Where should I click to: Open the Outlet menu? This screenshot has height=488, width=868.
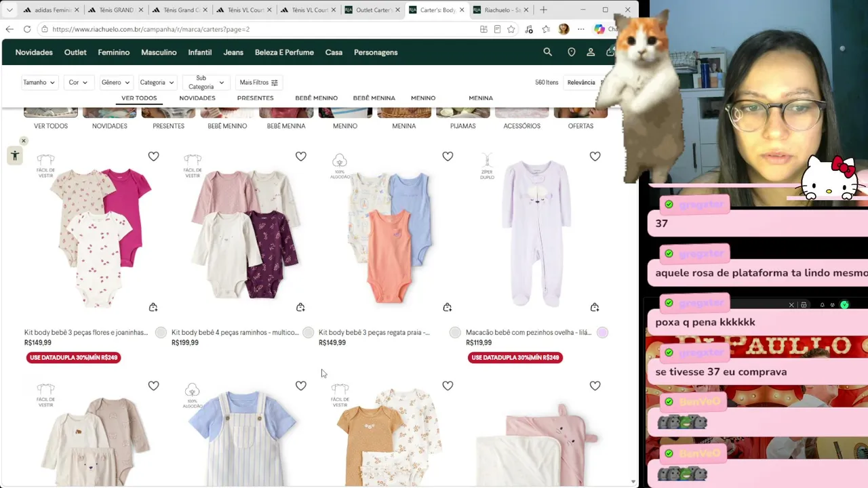pos(75,52)
